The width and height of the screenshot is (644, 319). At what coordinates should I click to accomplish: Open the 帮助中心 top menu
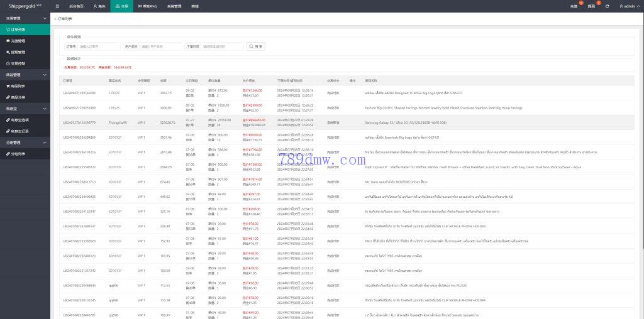tap(148, 6)
